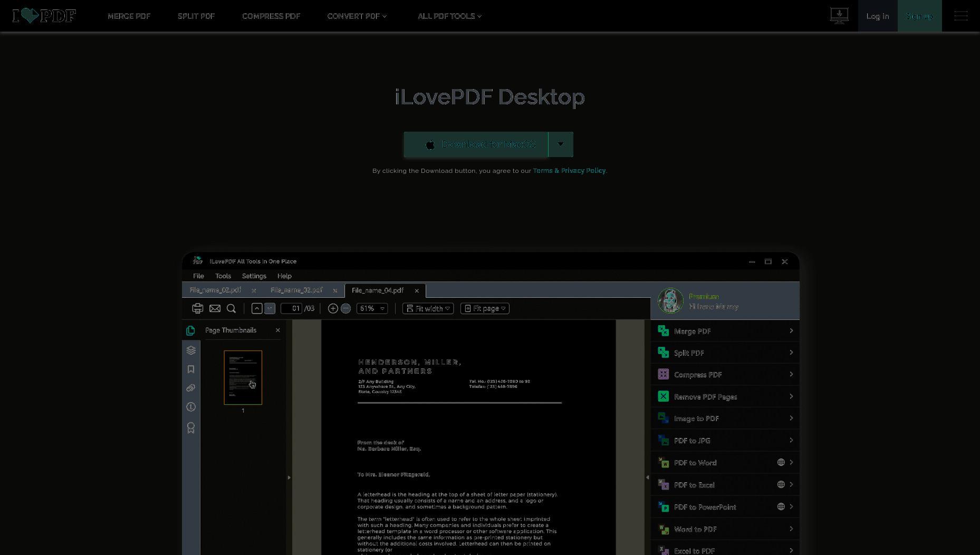Open the Terms & Privacy Policy link
The width and height of the screenshot is (980, 555).
pos(569,171)
